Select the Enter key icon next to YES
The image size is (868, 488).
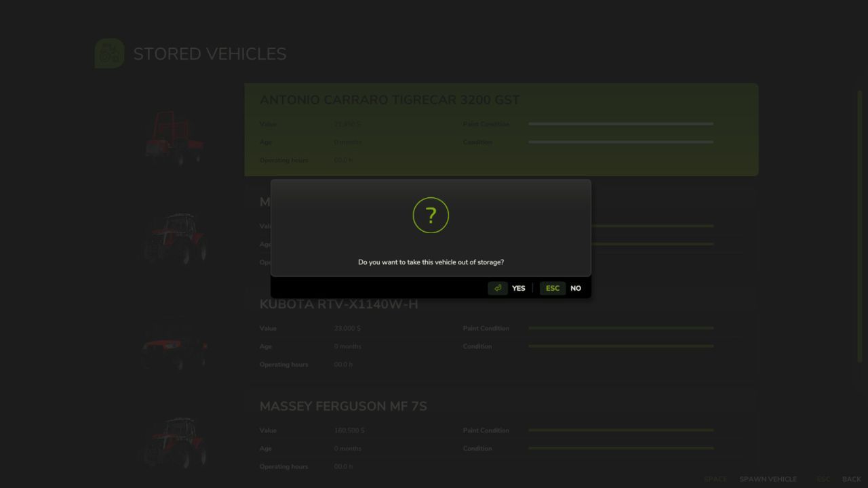pyautogui.click(x=497, y=287)
